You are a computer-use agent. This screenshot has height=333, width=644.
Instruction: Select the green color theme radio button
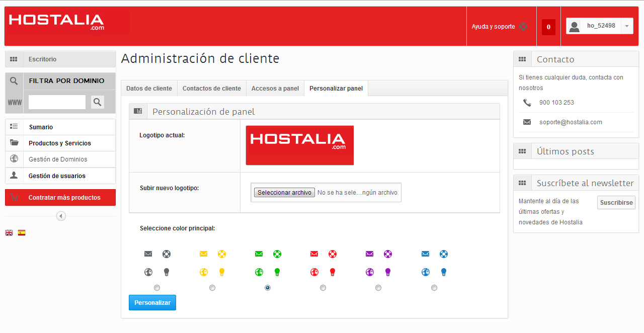tap(268, 288)
